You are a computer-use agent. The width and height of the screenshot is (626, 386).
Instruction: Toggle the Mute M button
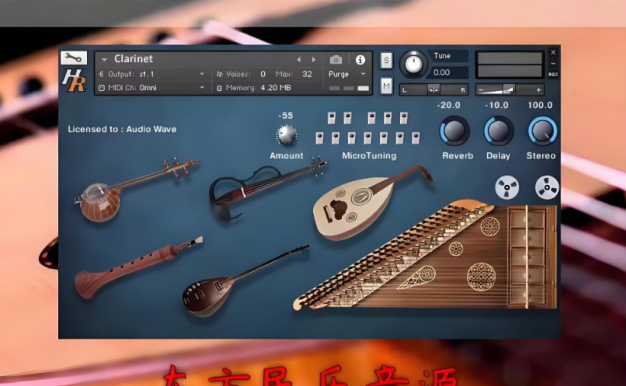pyautogui.click(x=386, y=86)
